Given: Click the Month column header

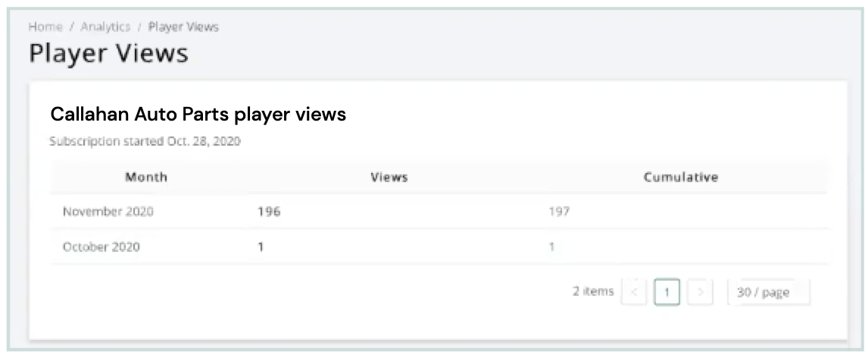Looking at the screenshot, I should [146, 177].
